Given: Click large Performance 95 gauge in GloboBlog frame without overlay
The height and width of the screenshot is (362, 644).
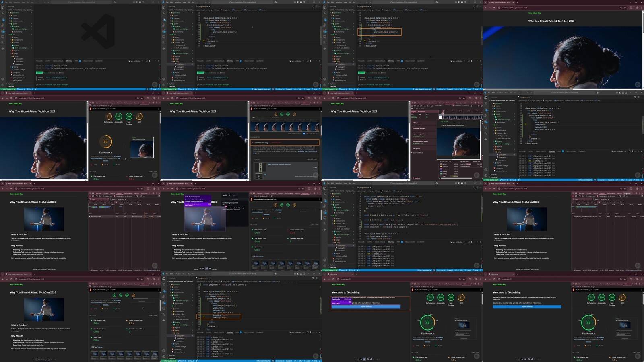Looking at the screenshot, I should click(588, 323).
